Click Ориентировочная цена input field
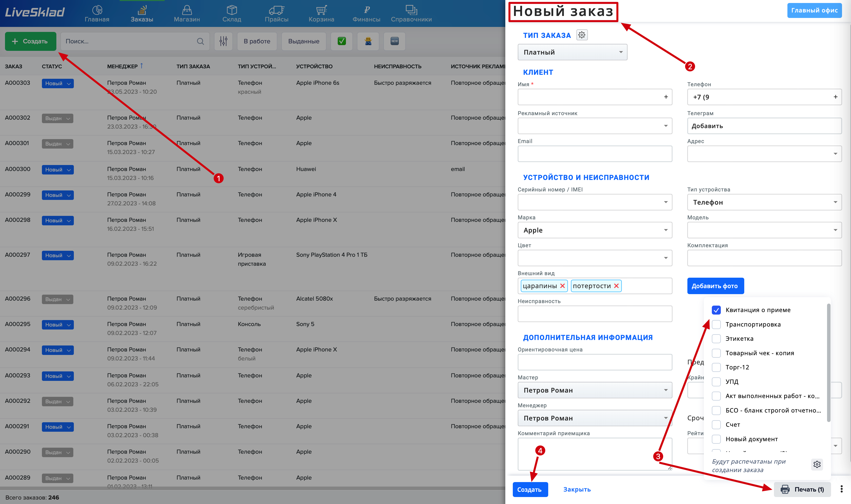 (595, 362)
